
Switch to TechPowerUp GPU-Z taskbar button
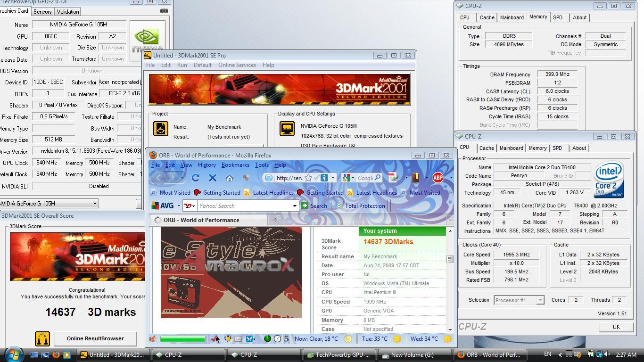[340, 355]
